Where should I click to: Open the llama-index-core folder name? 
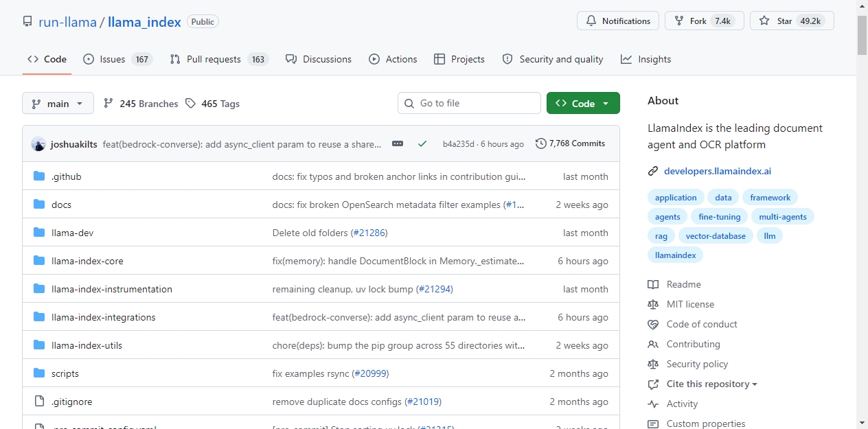(x=87, y=261)
